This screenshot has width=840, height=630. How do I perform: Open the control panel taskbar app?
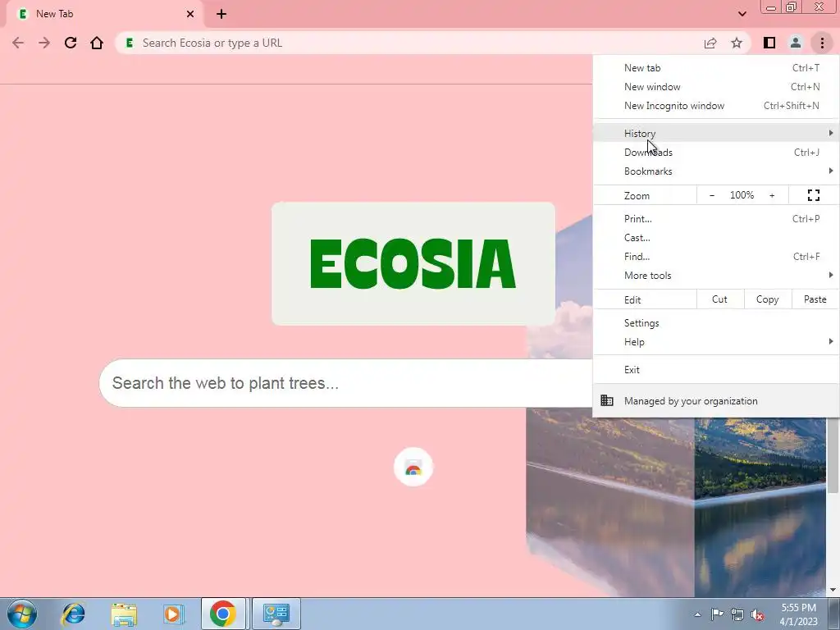tap(276, 614)
